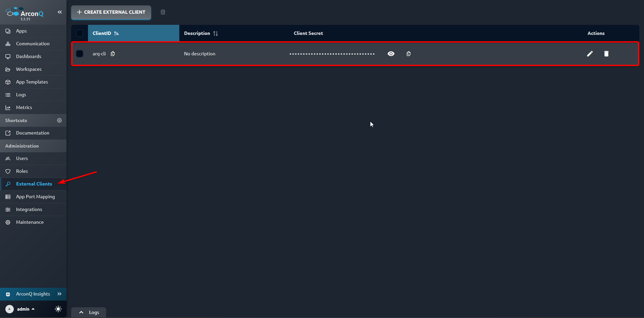Select all rows with header checkbox
644x318 pixels.
point(80,33)
